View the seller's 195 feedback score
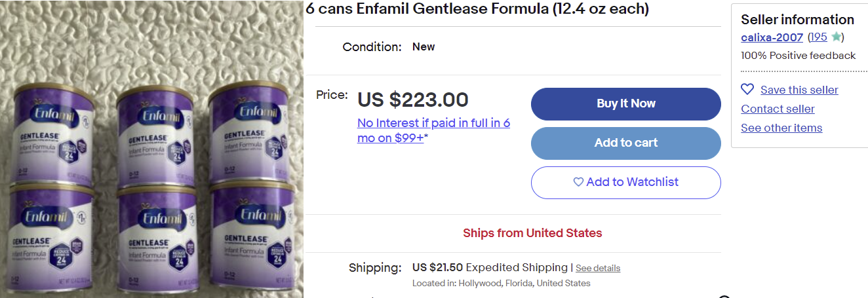This screenshot has height=298, width=868. (819, 37)
